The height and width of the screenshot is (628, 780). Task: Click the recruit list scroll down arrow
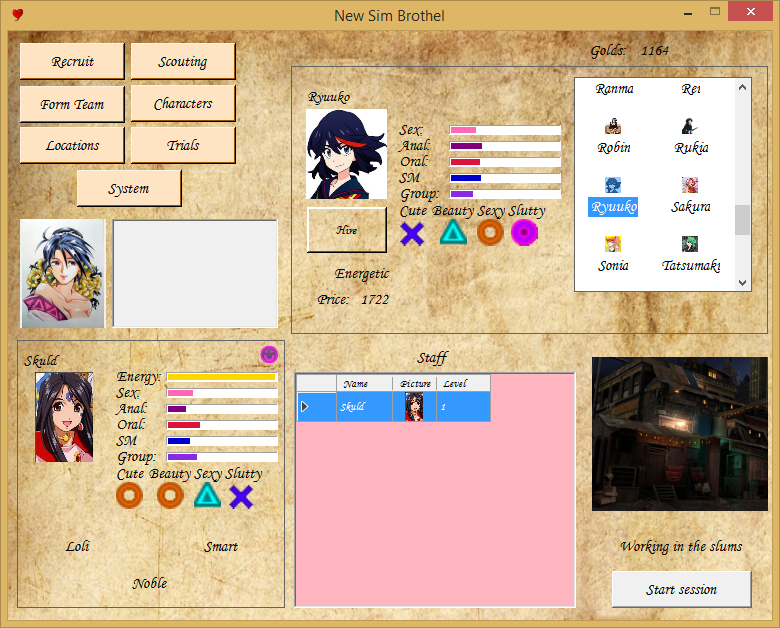point(742,282)
